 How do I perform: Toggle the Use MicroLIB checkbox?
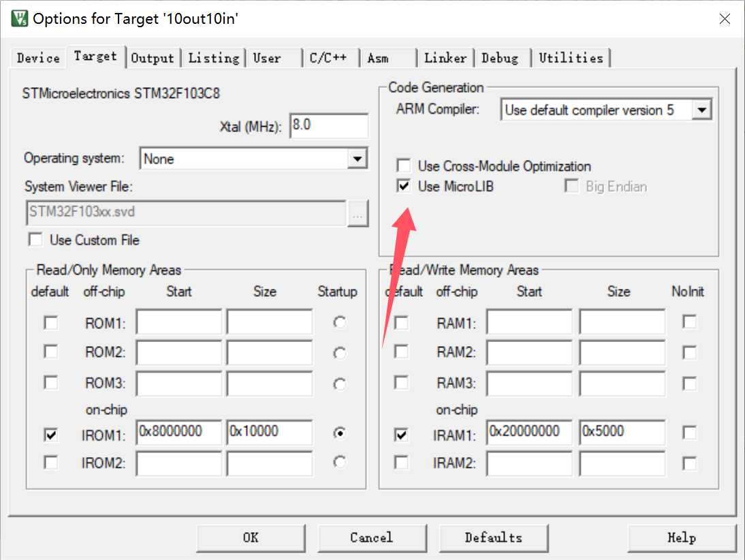tap(403, 186)
